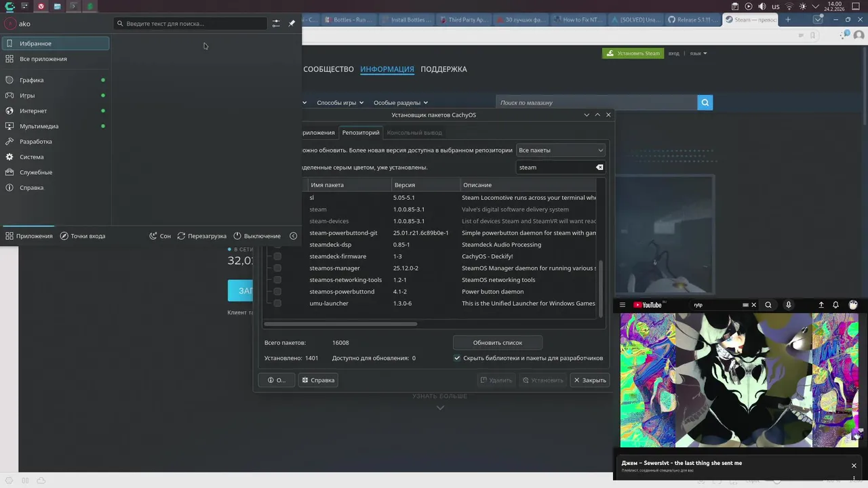Open the Все пакеты filter dropdown
The image size is (868, 488).
pyautogui.click(x=561, y=150)
